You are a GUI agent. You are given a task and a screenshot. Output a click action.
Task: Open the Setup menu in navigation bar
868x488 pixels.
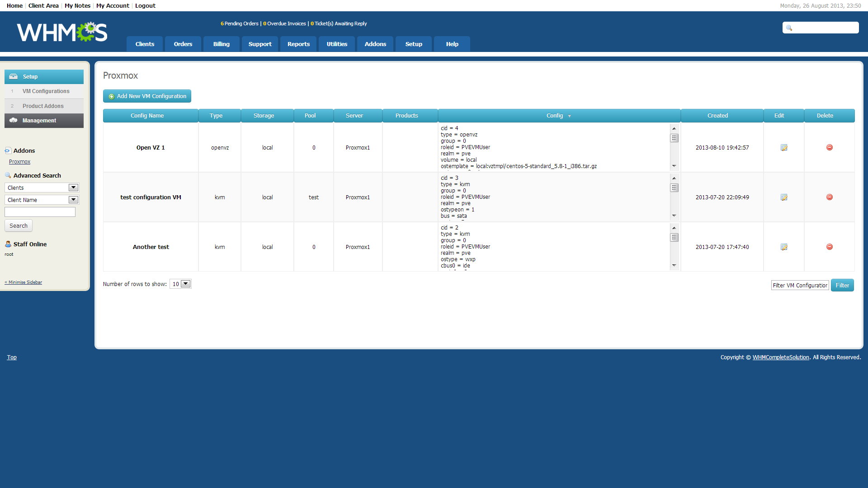[x=414, y=44]
